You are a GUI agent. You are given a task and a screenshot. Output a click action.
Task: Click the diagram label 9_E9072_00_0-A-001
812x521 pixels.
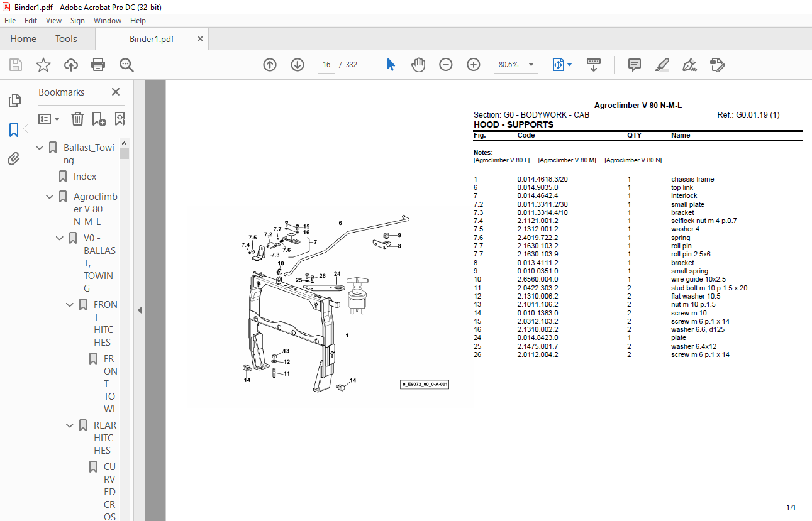tap(425, 384)
